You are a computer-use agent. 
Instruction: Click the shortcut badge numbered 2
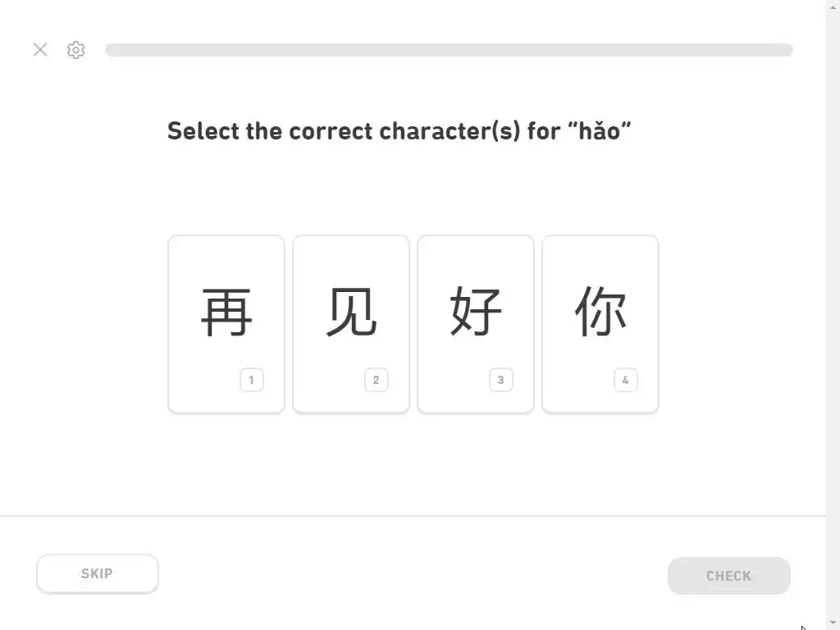point(376,380)
